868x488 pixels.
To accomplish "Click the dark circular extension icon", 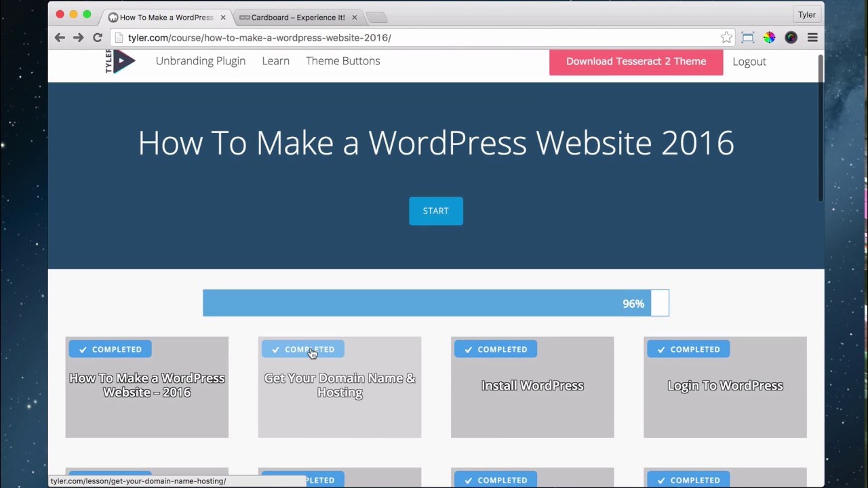I will 791,38.
